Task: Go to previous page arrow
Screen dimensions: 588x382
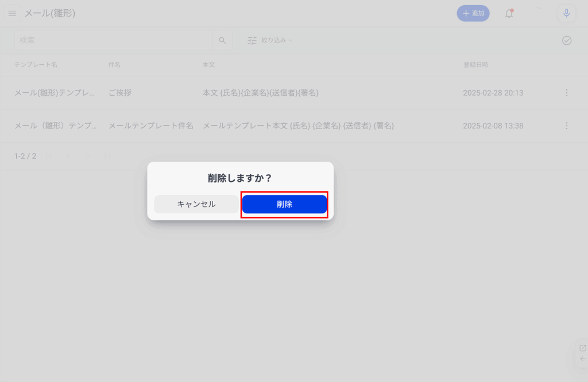Action: [x=68, y=156]
